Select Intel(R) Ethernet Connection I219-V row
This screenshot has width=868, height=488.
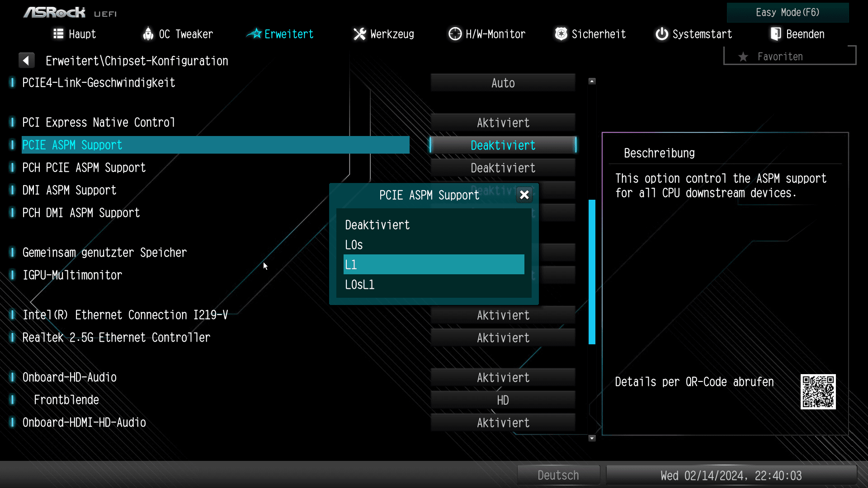pyautogui.click(x=216, y=315)
